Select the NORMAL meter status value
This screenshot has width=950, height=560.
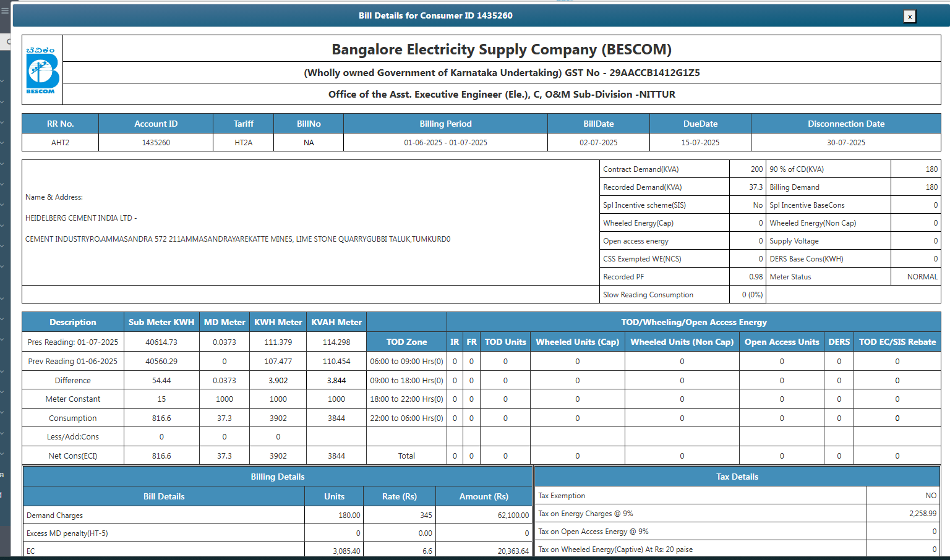(922, 277)
